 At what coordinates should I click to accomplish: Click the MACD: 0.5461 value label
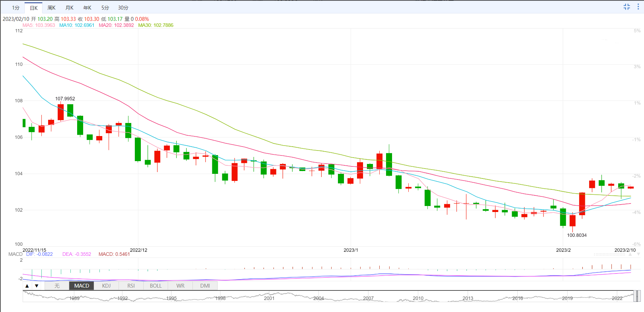coord(114,254)
